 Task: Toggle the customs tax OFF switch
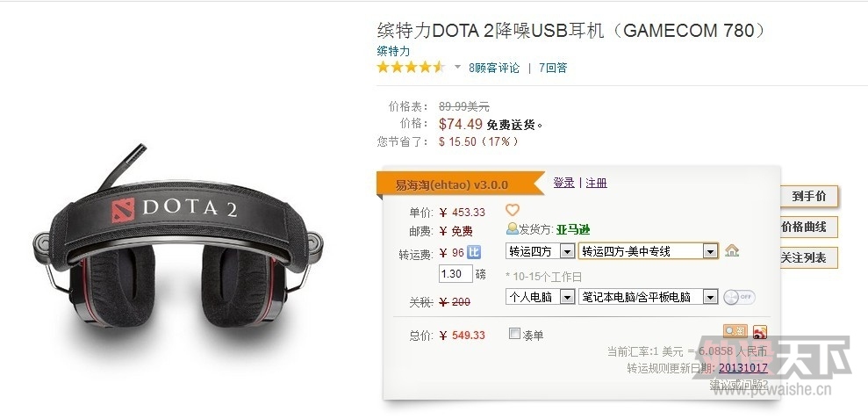(739, 297)
